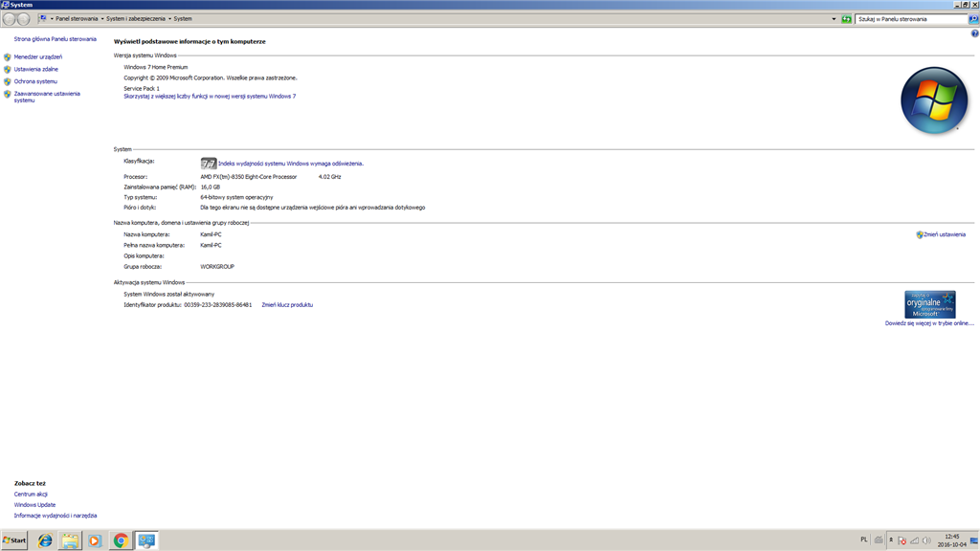Click shield icon beside Ustawienia zdalne

pos(8,69)
